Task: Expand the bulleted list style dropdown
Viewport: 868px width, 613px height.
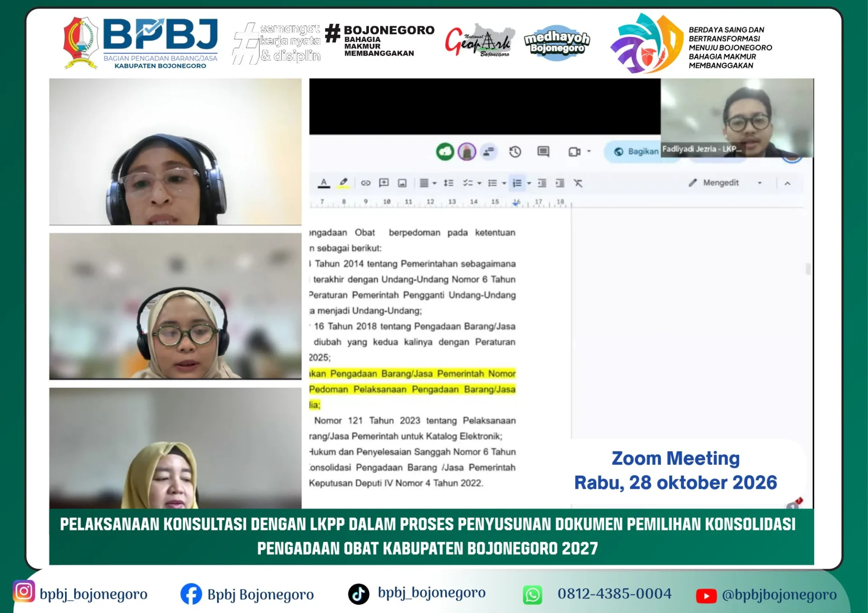Action: click(x=504, y=183)
